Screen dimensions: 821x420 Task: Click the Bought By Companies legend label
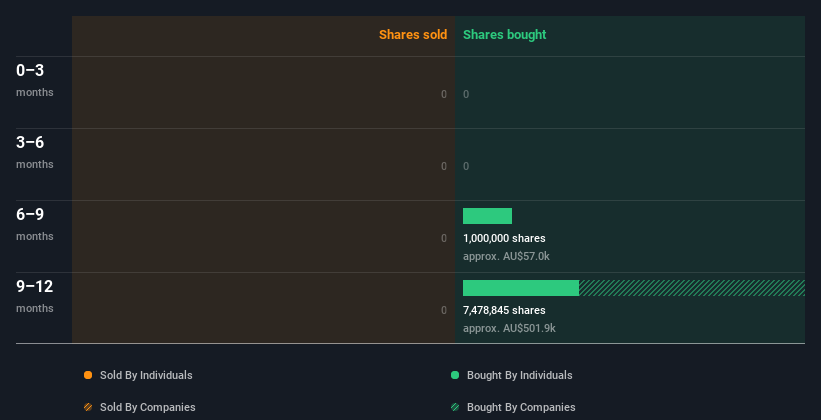[521, 407]
